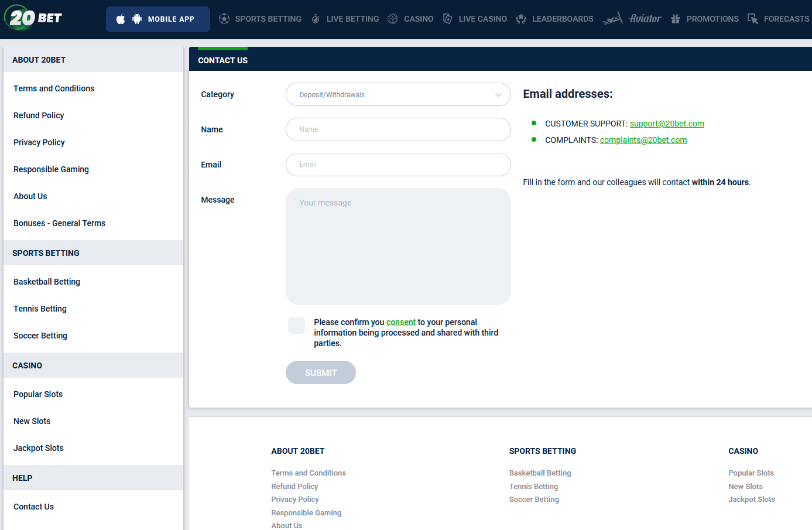This screenshot has height=530, width=812.
Task: Click the SPORTS BETTING sidebar header
Action: click(x=94, y=253)
